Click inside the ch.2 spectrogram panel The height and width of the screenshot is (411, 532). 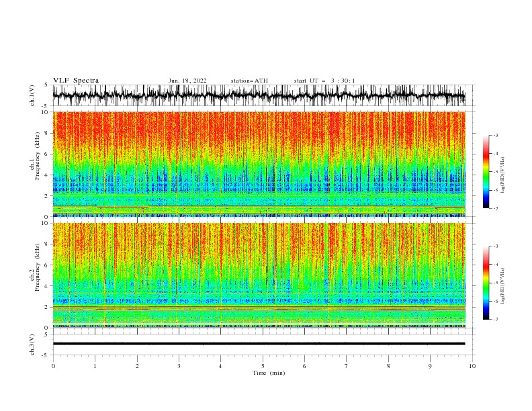tap(259, 275)
